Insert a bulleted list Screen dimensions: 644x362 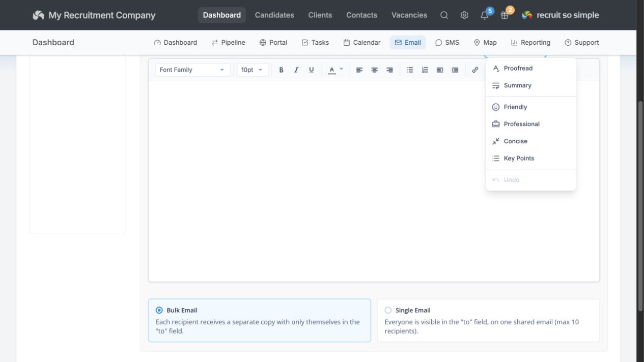[x=410, y=70]
